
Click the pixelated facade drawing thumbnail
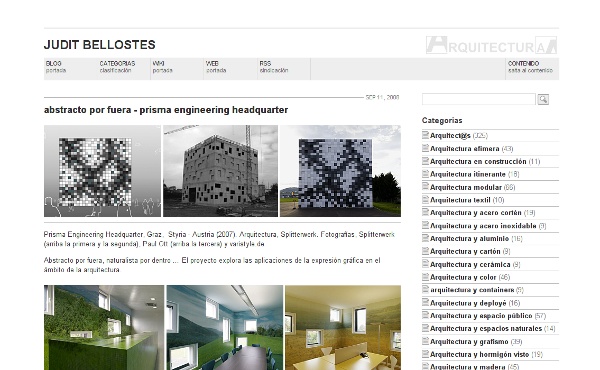[102, 171]
